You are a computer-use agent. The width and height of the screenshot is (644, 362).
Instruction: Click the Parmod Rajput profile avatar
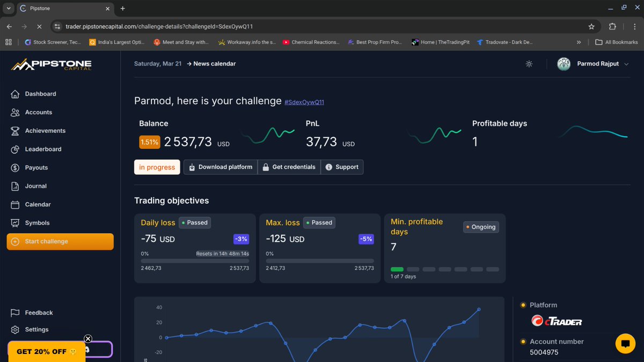(x=564, y=64)
